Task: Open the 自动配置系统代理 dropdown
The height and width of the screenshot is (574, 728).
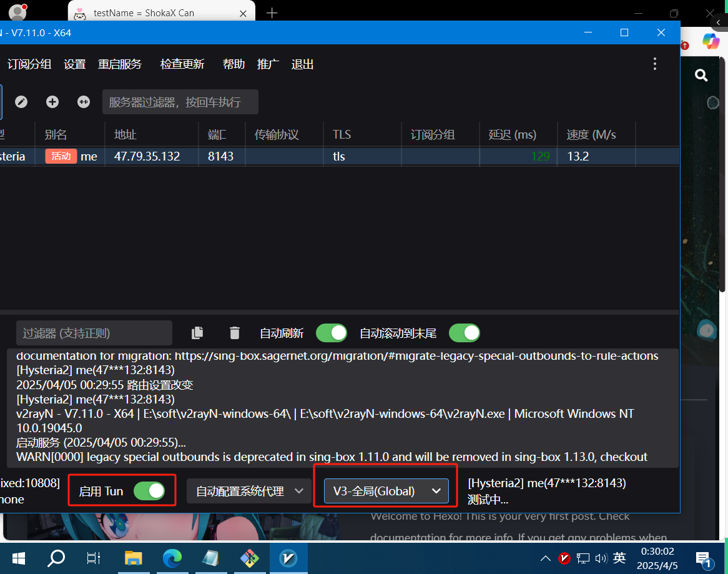Action: pos(249,491)
